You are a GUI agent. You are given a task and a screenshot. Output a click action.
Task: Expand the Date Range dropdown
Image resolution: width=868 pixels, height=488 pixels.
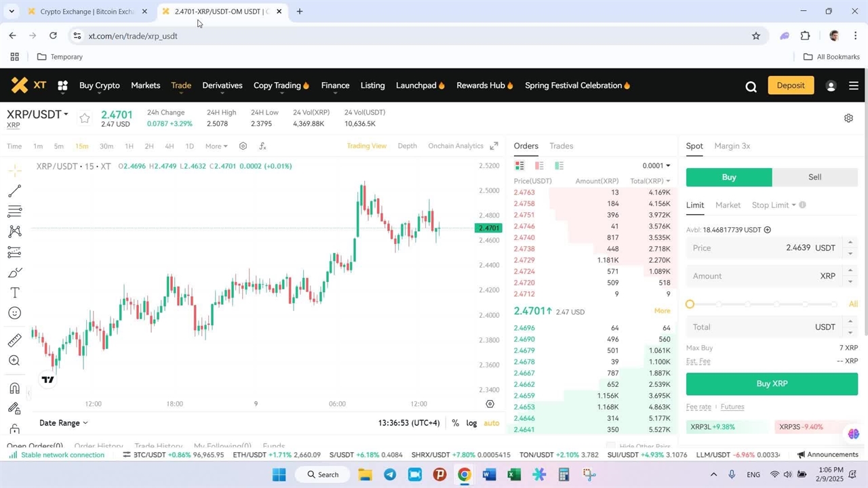click(64, 423)
